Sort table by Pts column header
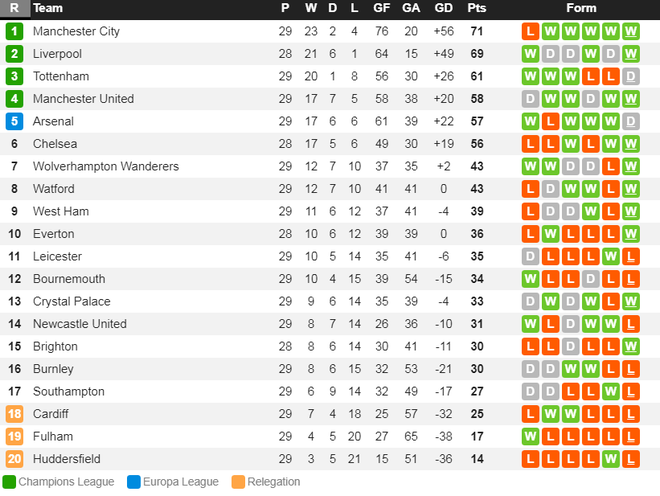Screen dimensions: 660x496 [476, 8]
